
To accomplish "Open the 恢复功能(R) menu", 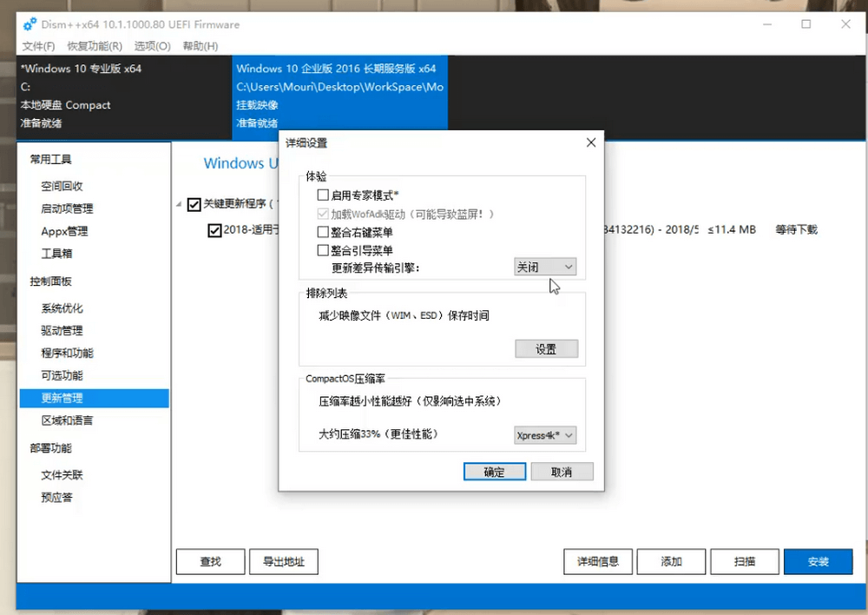I will pyautogui.click(x=95, y=46).
